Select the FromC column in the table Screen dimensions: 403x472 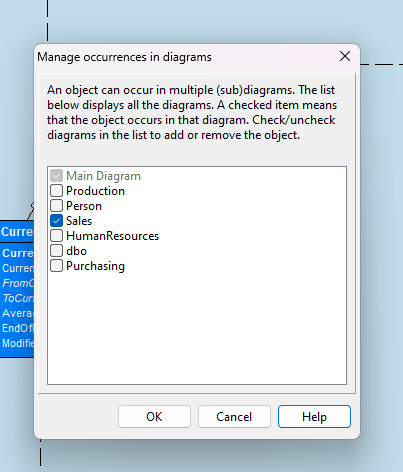17,283
